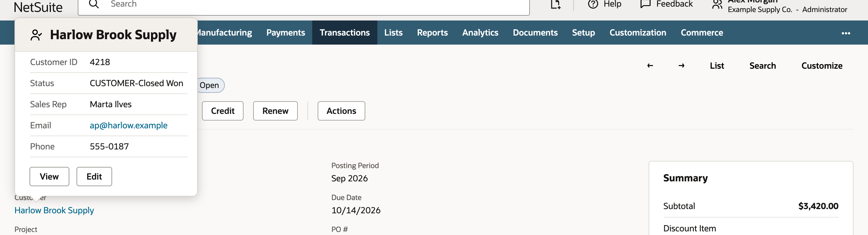Image resolution: width=868 pixels, height=235 pixels.
Task: Click the search magnifier icon
Action: [x=94, y=4]
